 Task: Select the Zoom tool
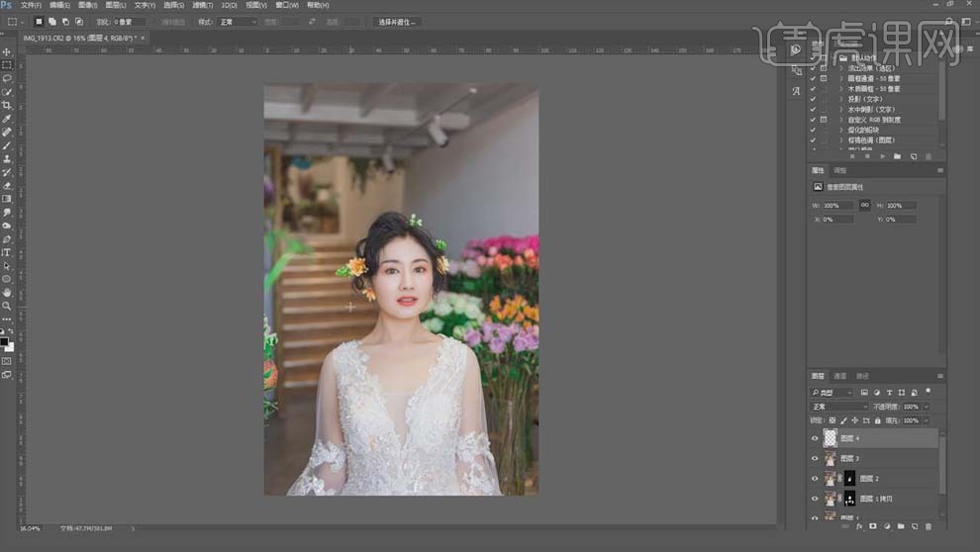click(7, 306)
